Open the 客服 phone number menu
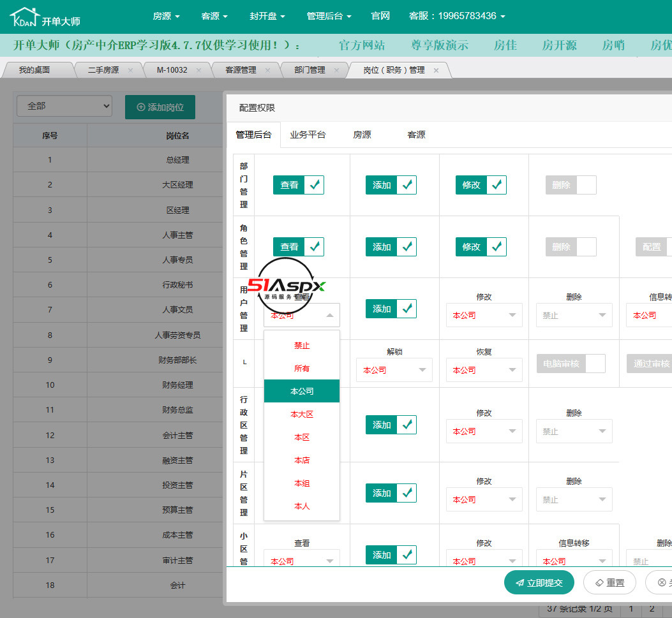 point(457,17)
